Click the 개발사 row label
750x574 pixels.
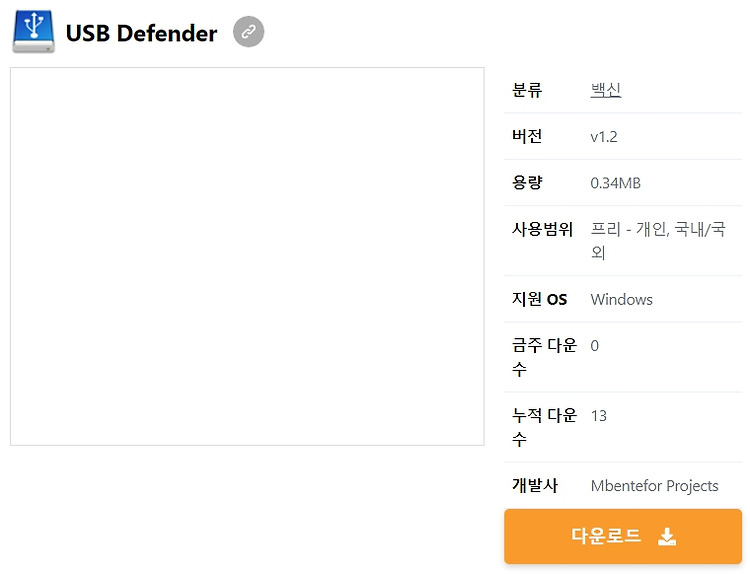535,485
